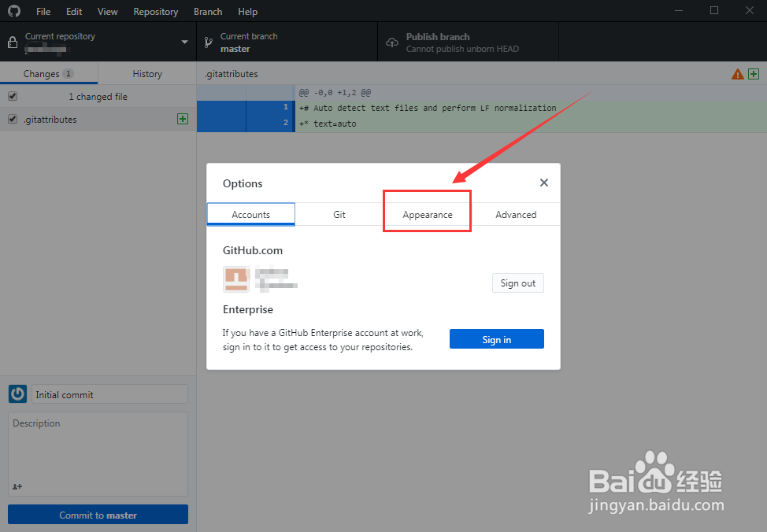
Task: Open the Repository menu
Action: click(156, 11)
